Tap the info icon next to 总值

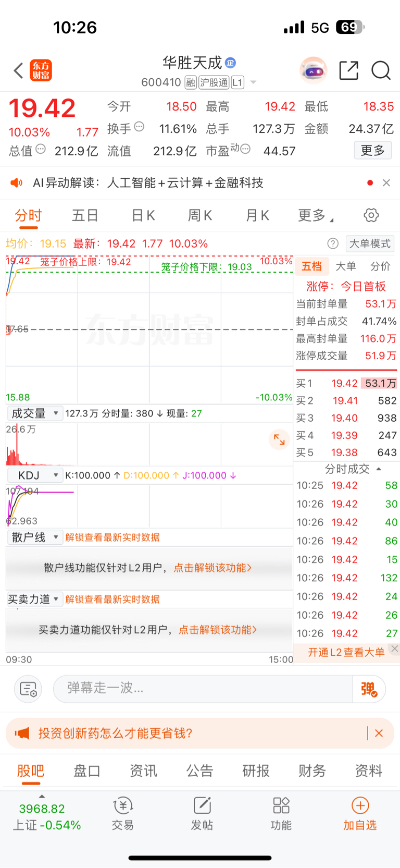tap(41, 149)
